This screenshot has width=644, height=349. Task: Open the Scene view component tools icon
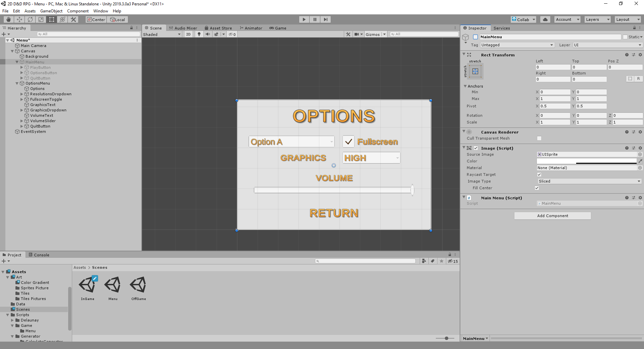tap(348, 34)
